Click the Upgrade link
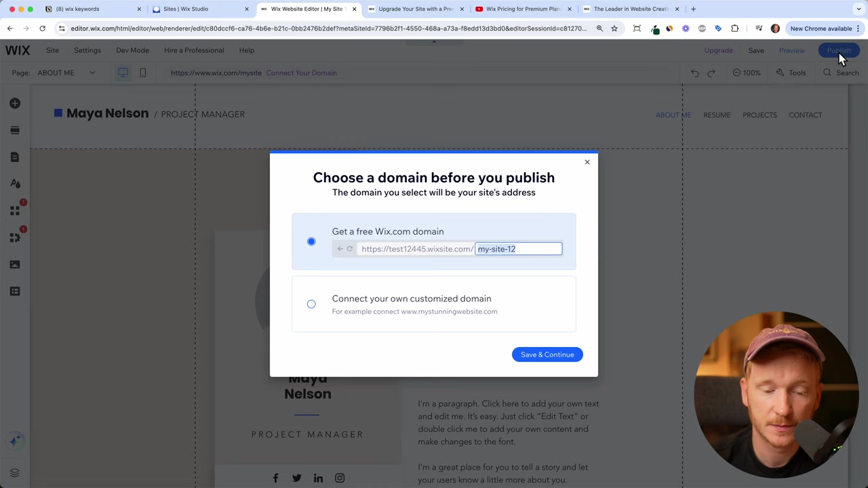This screenshot has height=488, width=868. pos(718,50)
